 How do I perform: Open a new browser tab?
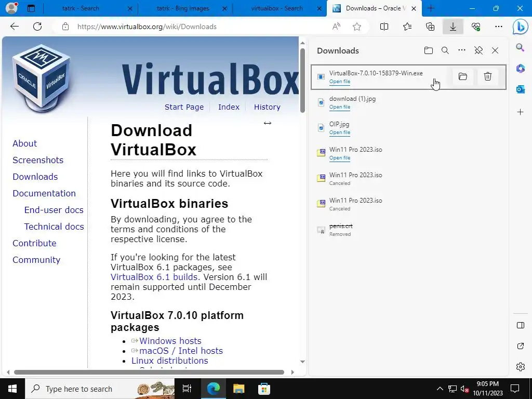click(431, 8)
